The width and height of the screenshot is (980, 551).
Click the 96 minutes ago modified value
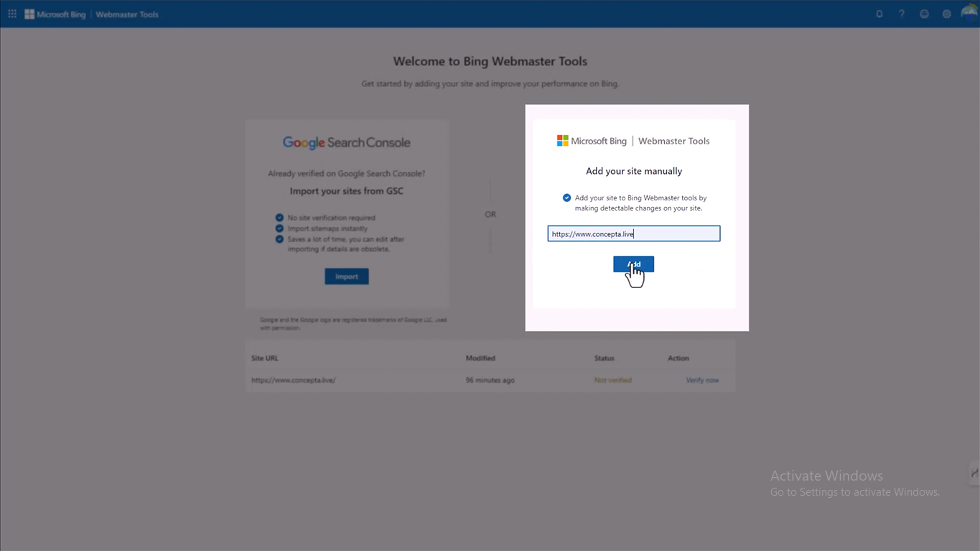pyautogui.click(x=490, y=380)
